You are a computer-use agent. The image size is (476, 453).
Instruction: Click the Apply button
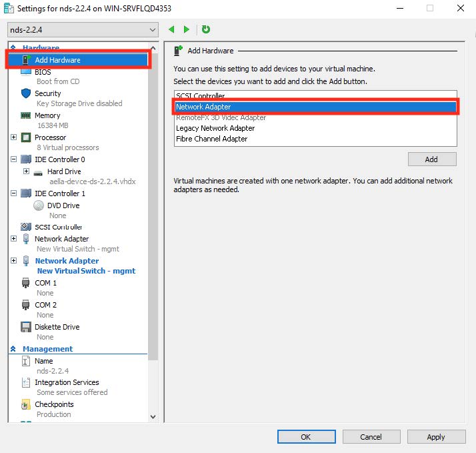pos(435,437)
